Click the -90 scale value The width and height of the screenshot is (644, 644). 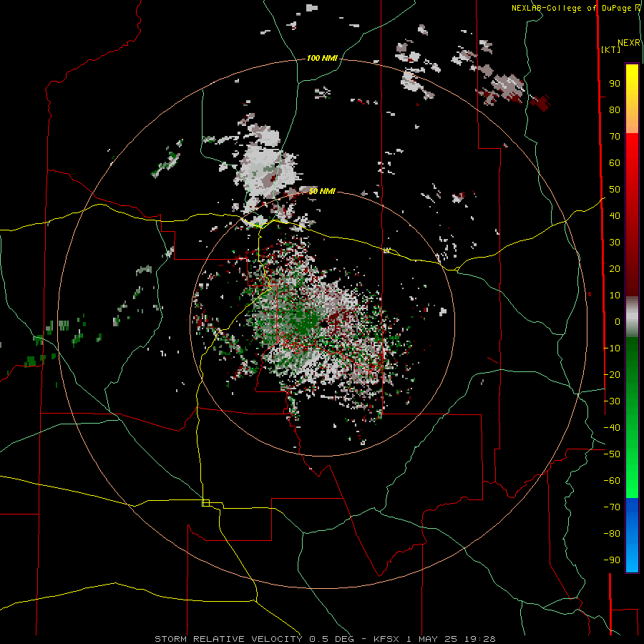(612, 560)
